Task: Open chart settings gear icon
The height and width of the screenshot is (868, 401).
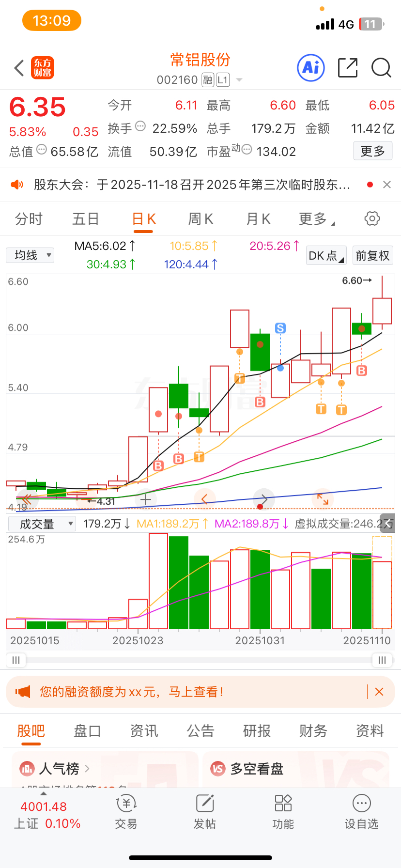Action: point(372,218)
